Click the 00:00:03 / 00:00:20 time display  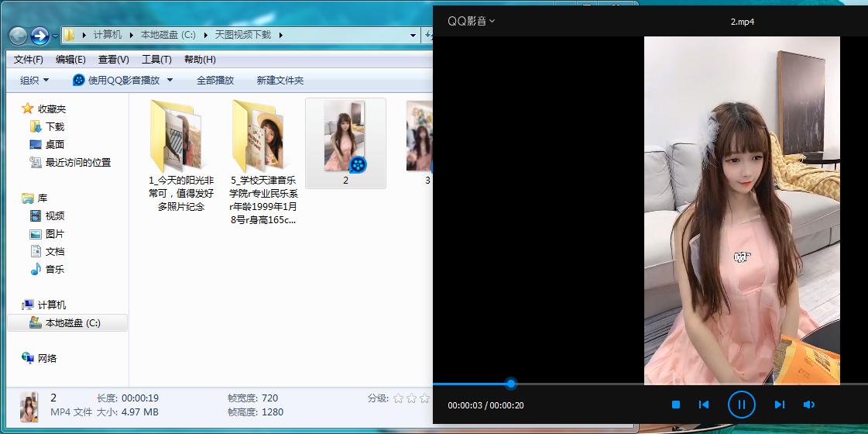(x=485, y=405)
